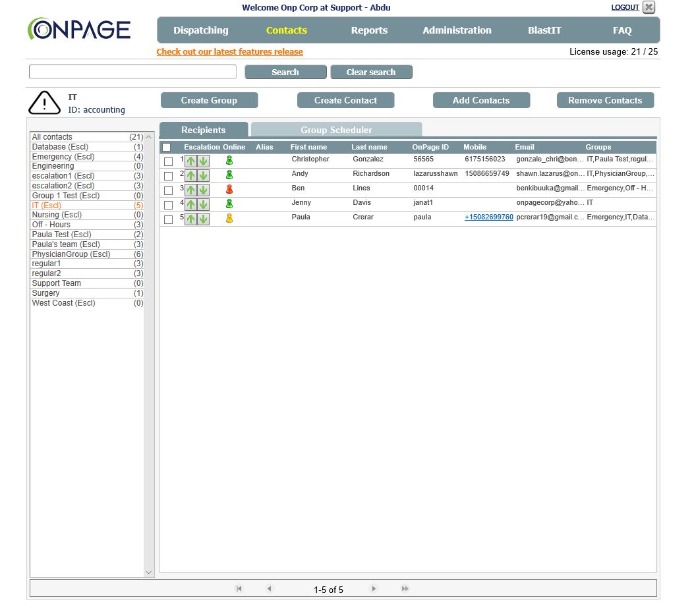Select the PhysicianGroup (Escl) group
Image resolution: width=694 pixels, height=616 pixels.
[x=87, y=254]
